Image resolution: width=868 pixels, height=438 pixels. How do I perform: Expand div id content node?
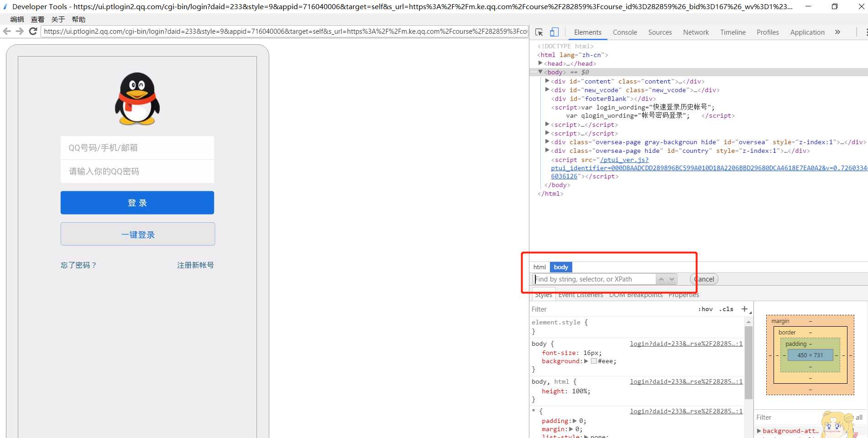547,81
